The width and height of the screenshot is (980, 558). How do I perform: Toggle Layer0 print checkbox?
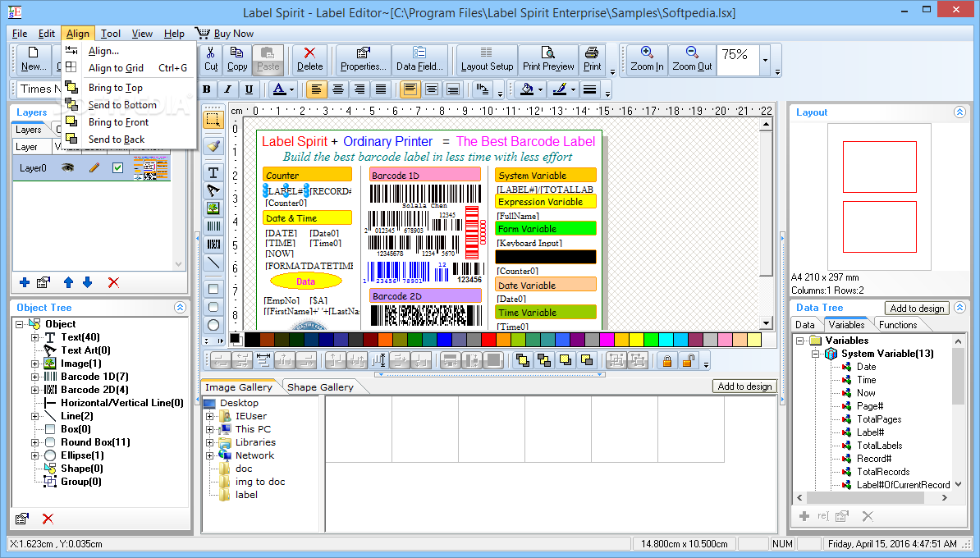click(117, 167)
